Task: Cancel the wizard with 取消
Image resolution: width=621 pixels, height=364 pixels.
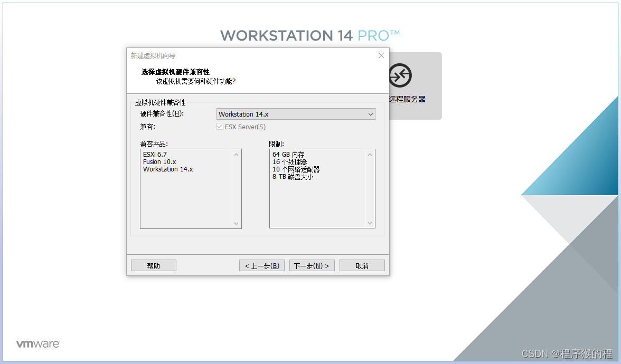Action: click(362, 265)
